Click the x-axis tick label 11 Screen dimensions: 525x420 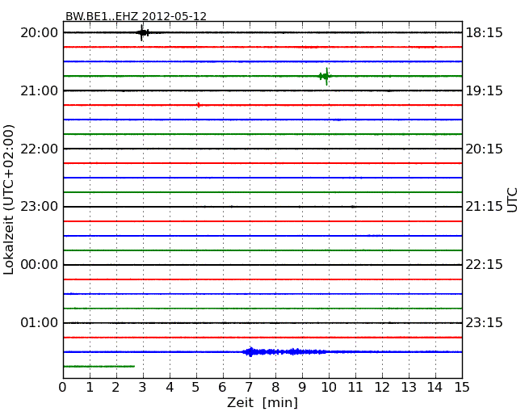click(x=355, y=387)
